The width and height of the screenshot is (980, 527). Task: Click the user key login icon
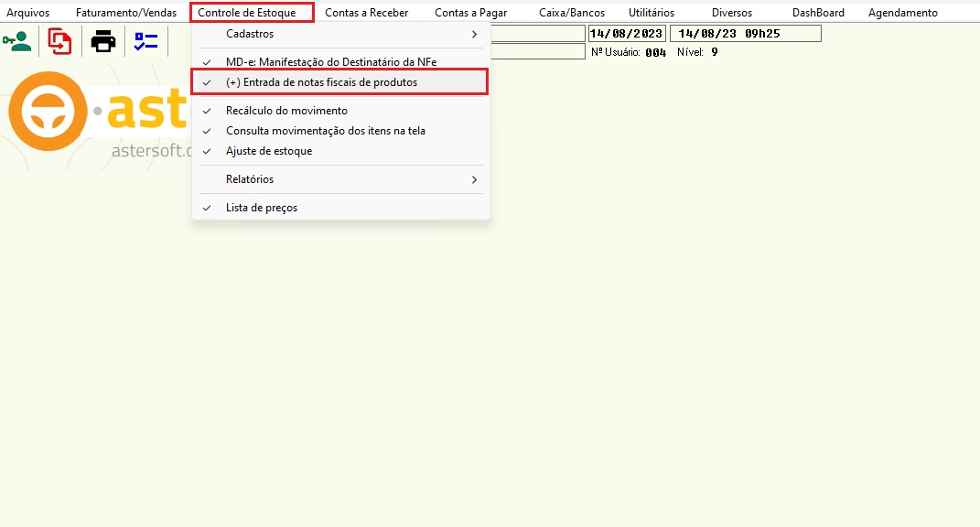pyautogui.click(x=17, y=41)
